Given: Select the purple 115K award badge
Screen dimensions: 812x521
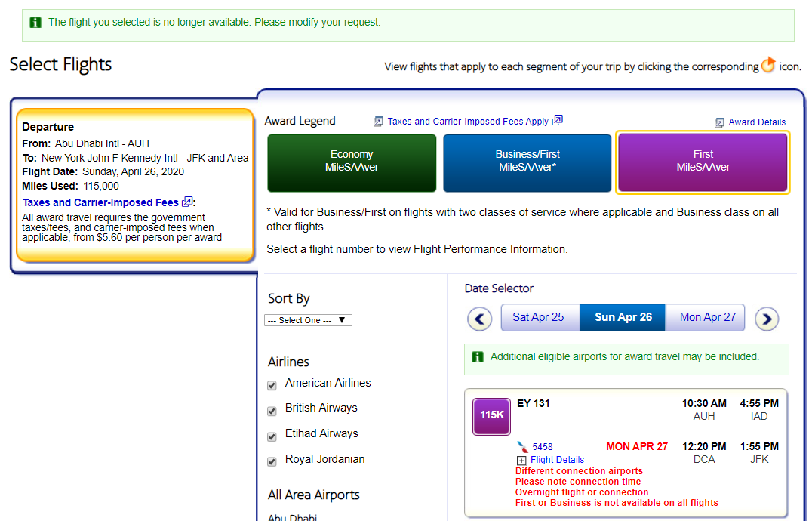Looking at the screenshot, I should coord(491,416).
